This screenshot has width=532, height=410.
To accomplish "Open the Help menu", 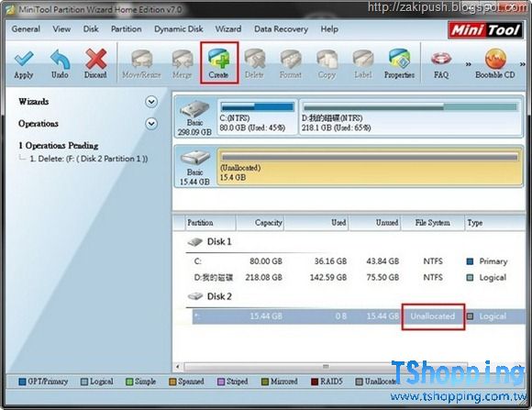I will [x=329, y=29].
